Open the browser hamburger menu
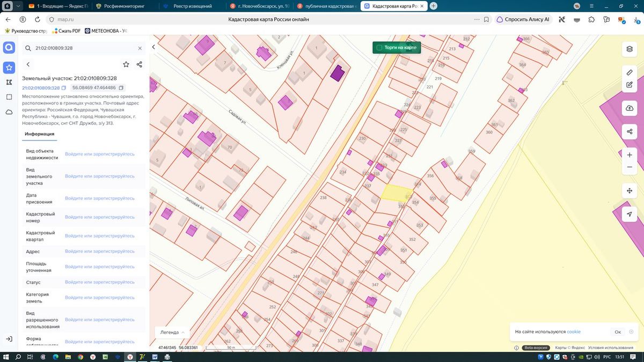 (591, 6)
